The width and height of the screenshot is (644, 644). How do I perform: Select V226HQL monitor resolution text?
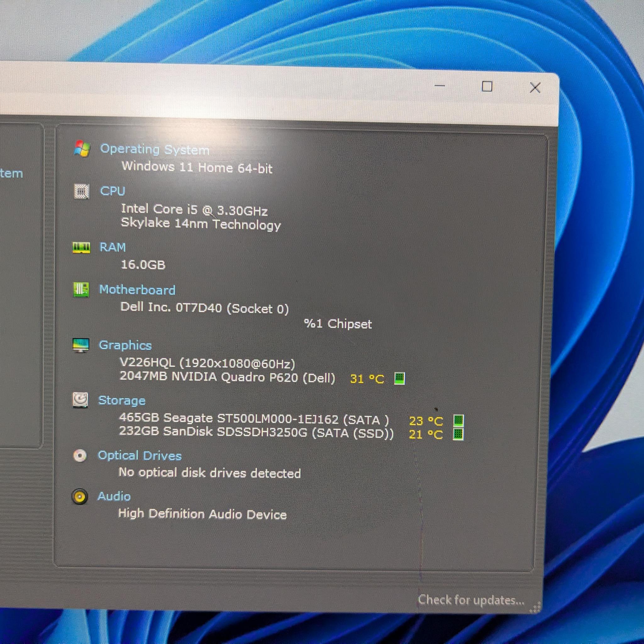[207, 363]
